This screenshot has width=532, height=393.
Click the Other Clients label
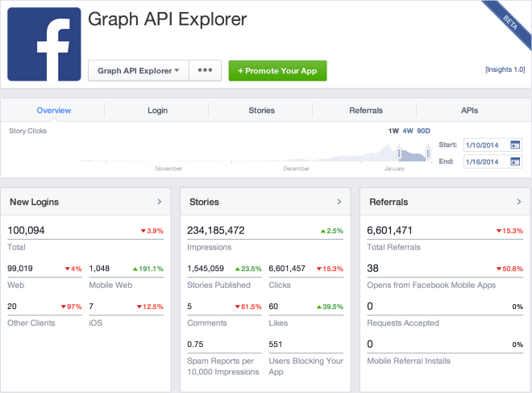point(31,323)
